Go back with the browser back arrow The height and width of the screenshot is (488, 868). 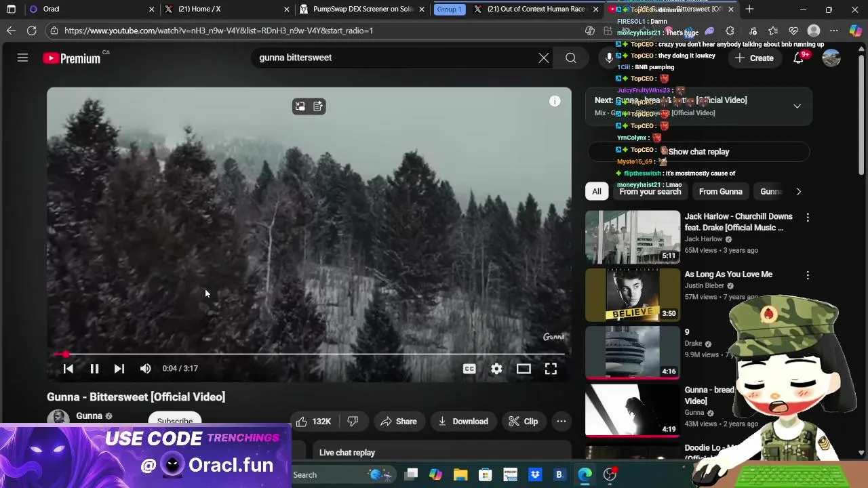11,30
